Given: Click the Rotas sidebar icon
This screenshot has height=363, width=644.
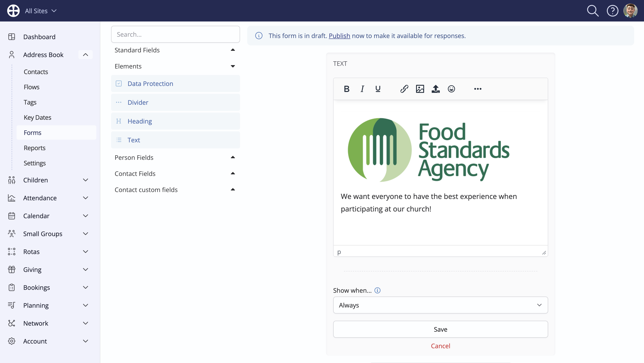Looking at the screenshot, I should coord(11,252).
